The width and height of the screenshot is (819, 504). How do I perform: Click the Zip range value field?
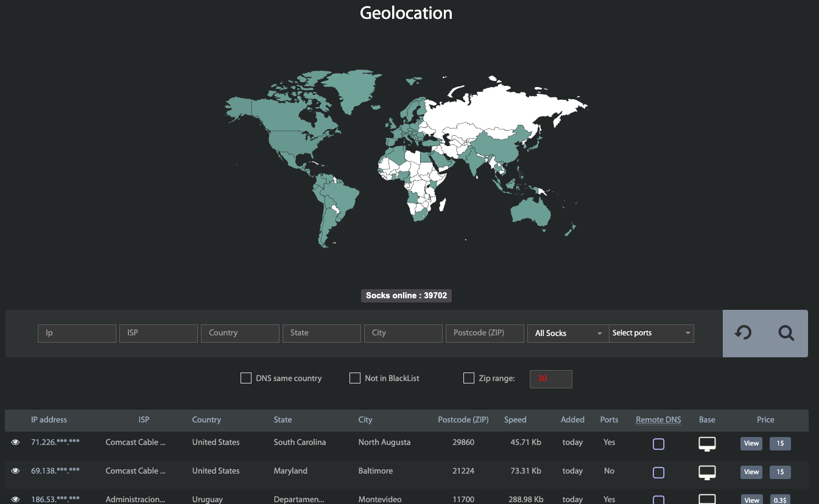coord(551,379)
